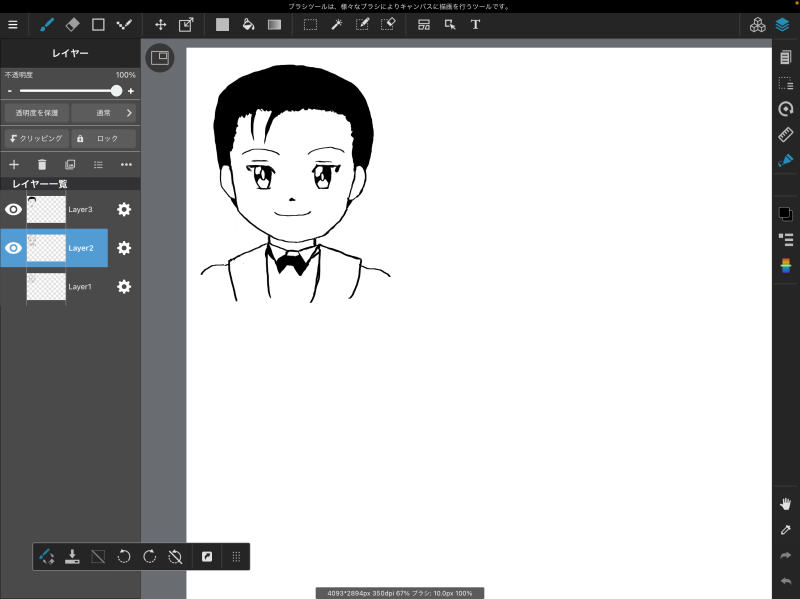Click the opacity slider handle
This screenshot has height=599, width=800.
pos(117,90)
